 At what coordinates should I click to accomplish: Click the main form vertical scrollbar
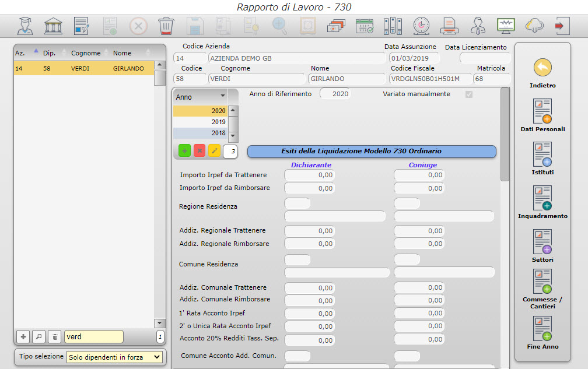pyautogui.click(x=505, y=135)
